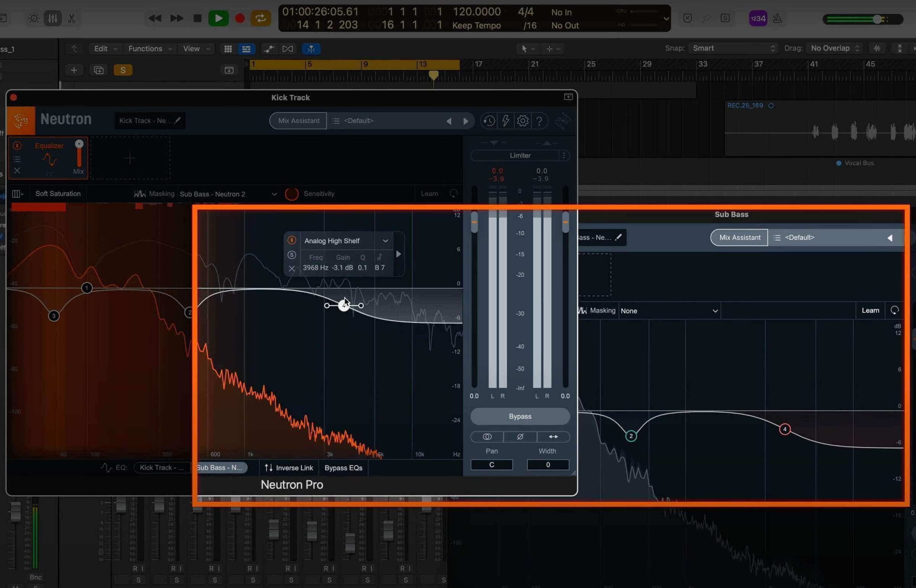916x588 pixels.
Task: Click the Neutron lightning bolt icon
Action: point(506,121)
